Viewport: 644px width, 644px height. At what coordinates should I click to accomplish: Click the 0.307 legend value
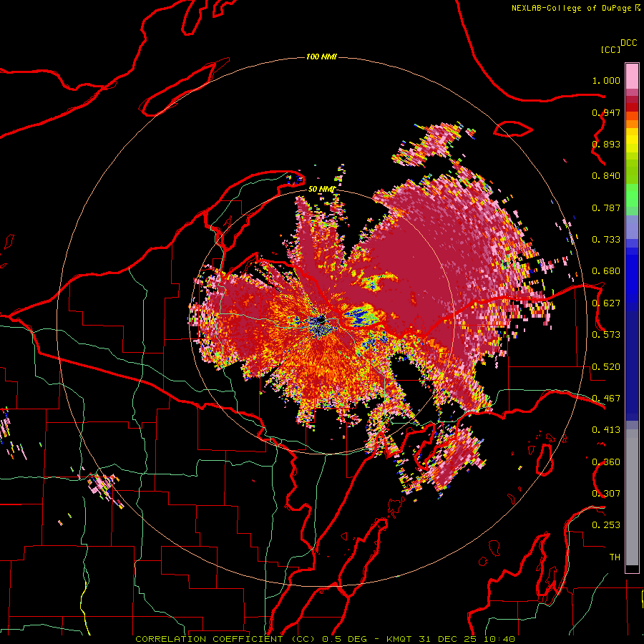coord(606,494)
